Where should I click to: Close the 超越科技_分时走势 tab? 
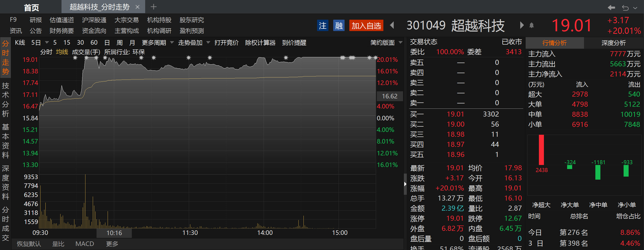tap(137, 7)
